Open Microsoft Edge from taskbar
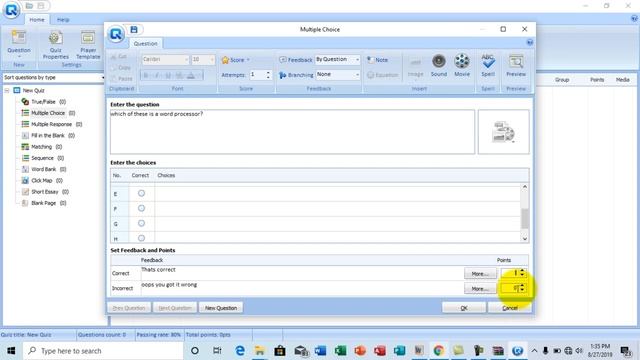Viewport: 640px width, 360px height. (x=240, y=350)
